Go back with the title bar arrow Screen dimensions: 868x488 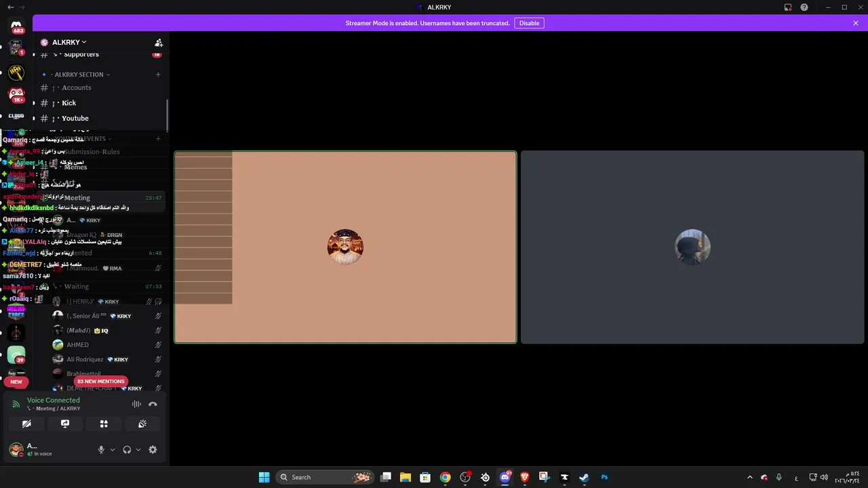coord(10,7)
